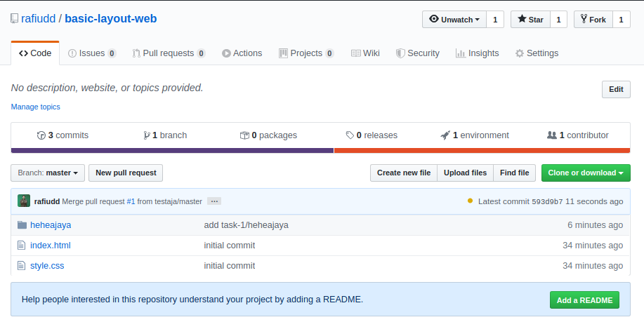Open the Branch: master selector
This screenshot has height=329, width=644.
tap(48, 173)
